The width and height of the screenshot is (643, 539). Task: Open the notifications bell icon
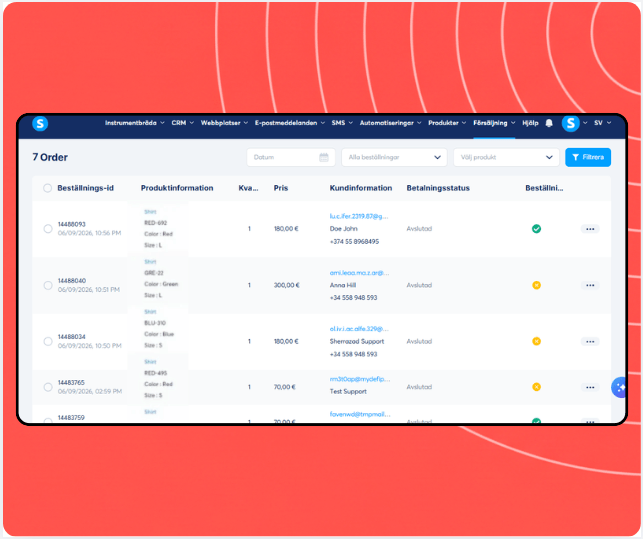coord(549,123)
